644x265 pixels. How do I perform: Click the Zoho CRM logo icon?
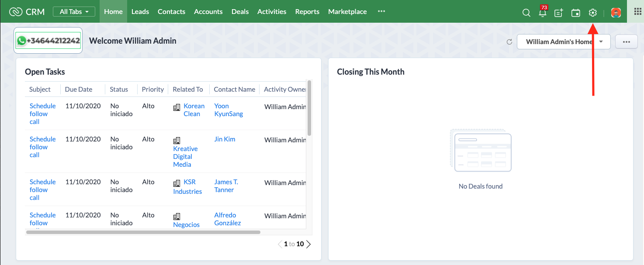click(15, 12)
